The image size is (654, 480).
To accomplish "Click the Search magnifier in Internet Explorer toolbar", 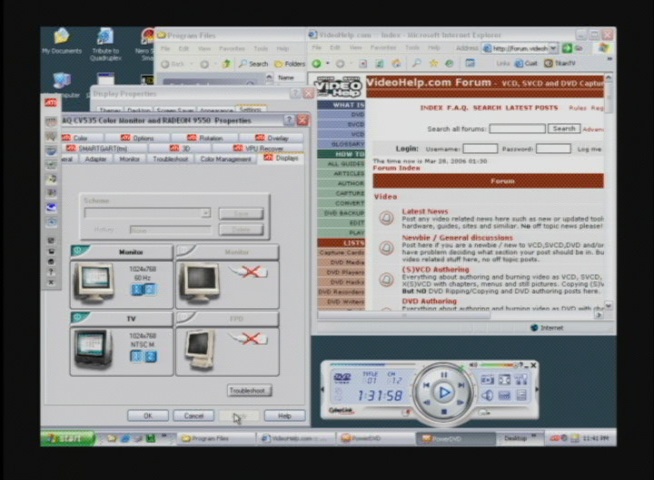I will pos(416,63).
